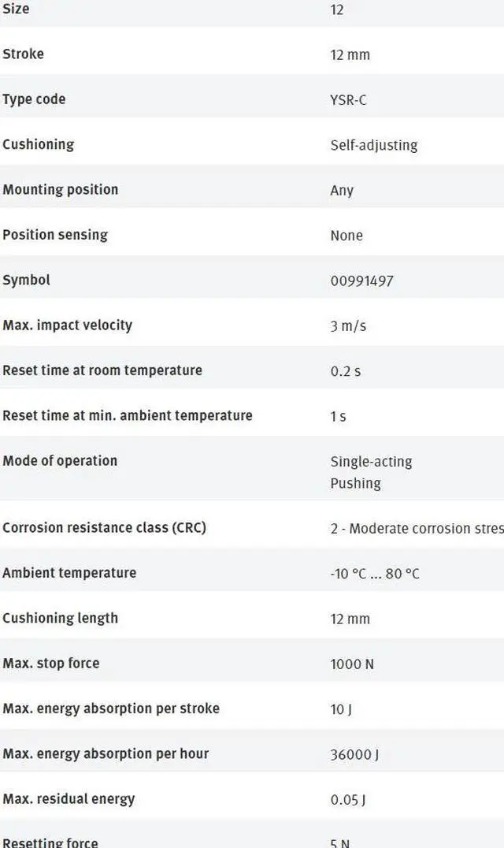The image size is (504, 848).
Task: Click Reset time at room temperature label
Action: tap(102, 370)
